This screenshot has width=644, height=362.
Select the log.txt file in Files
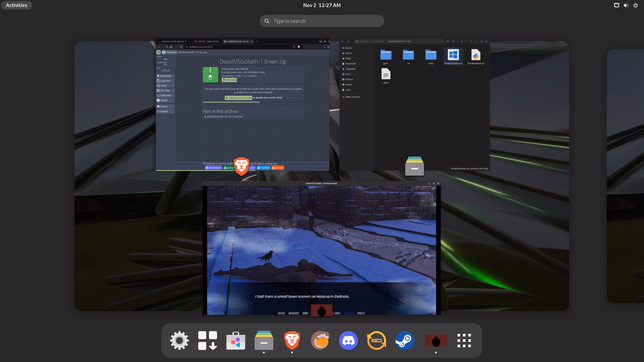click(386, 76)
